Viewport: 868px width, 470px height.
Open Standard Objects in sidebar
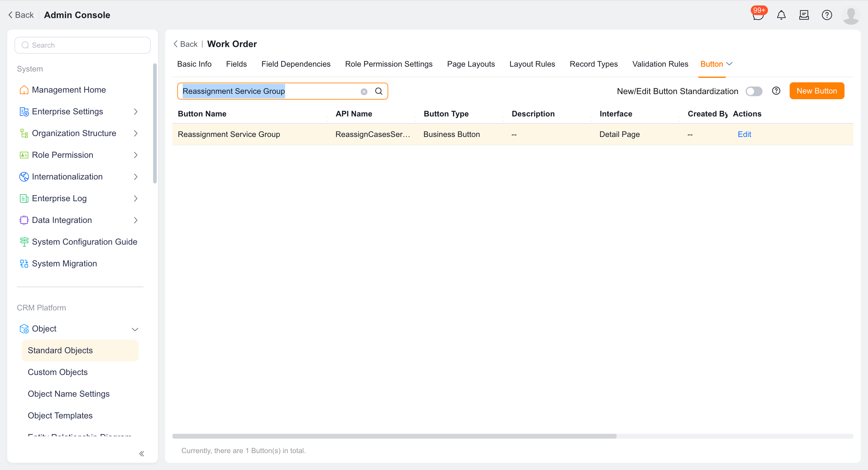80,350
